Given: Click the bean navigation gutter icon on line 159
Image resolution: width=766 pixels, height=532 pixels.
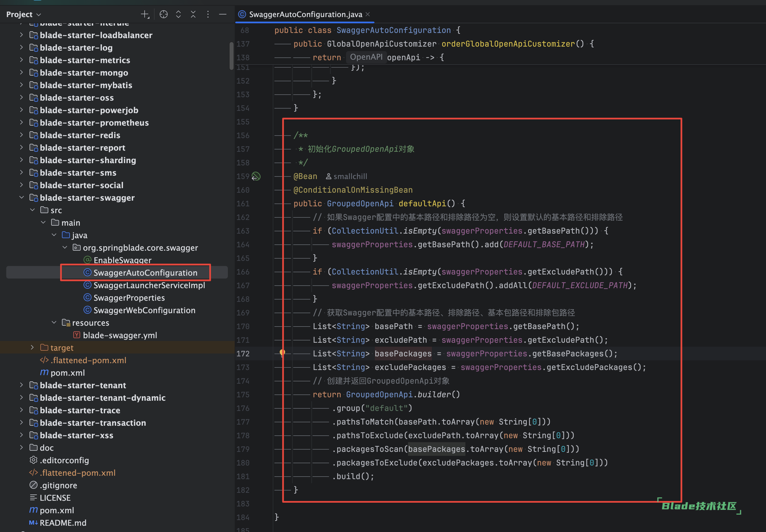Looking at the screenshot, I should click(x=256, y=176).
